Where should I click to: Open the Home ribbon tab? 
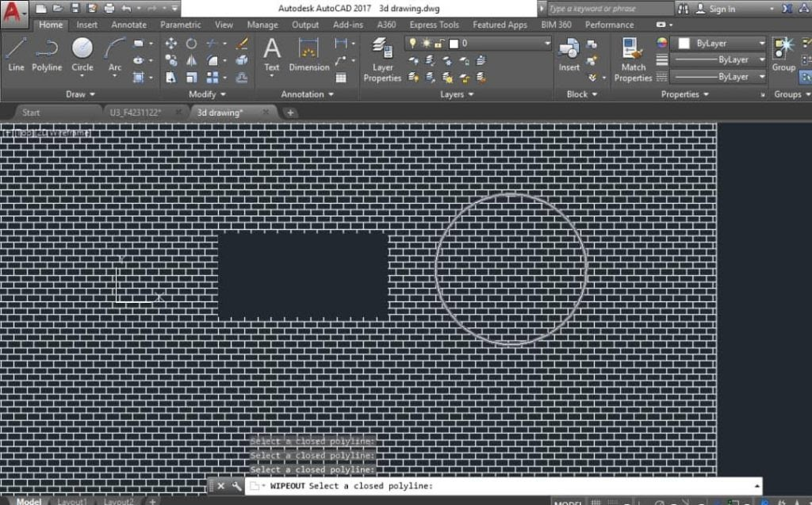pyautogui.click(x=51, y=25)
